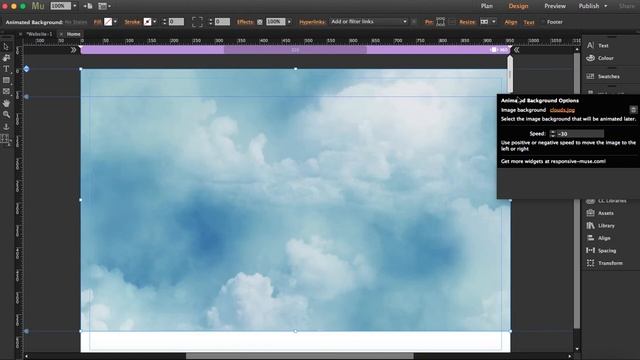Click the horizontal scrollbar thumb
Viewport: 640px width, 360px height.
(300, 356)
